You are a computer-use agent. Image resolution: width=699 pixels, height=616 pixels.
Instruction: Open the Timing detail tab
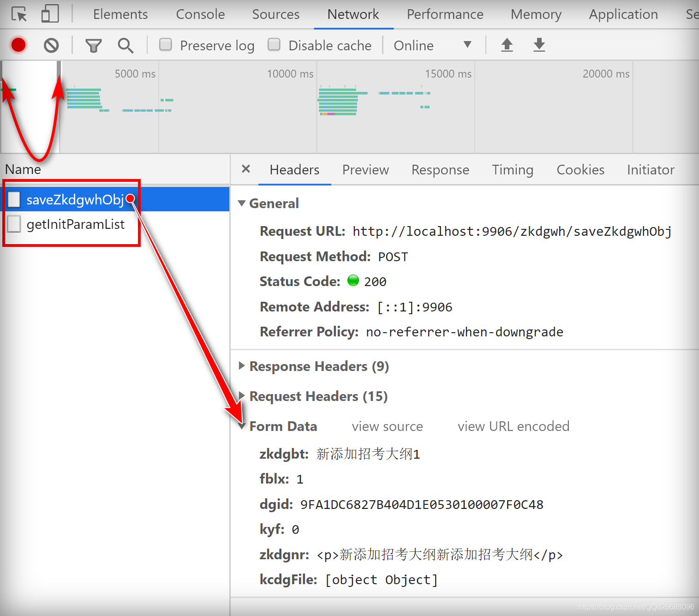pyautogui.click(x=513, y=170)
